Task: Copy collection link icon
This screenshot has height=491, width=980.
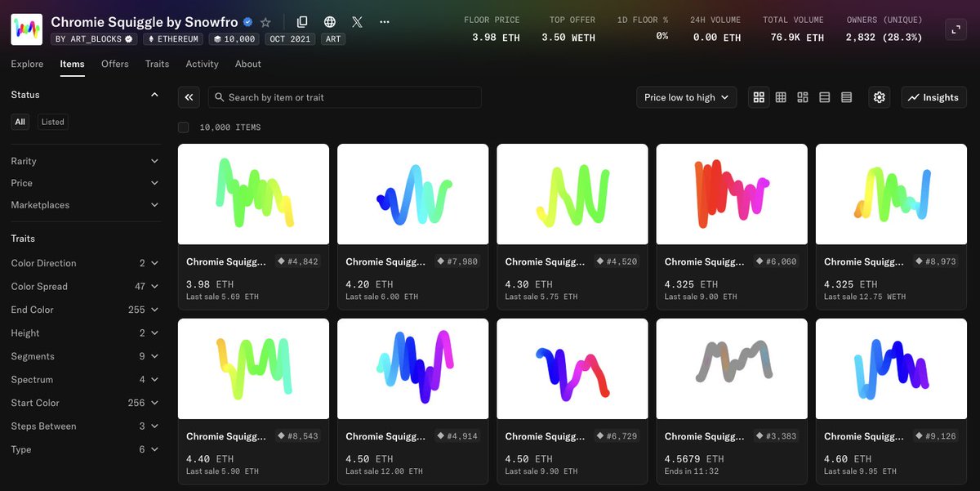Action: pos(302,22)
